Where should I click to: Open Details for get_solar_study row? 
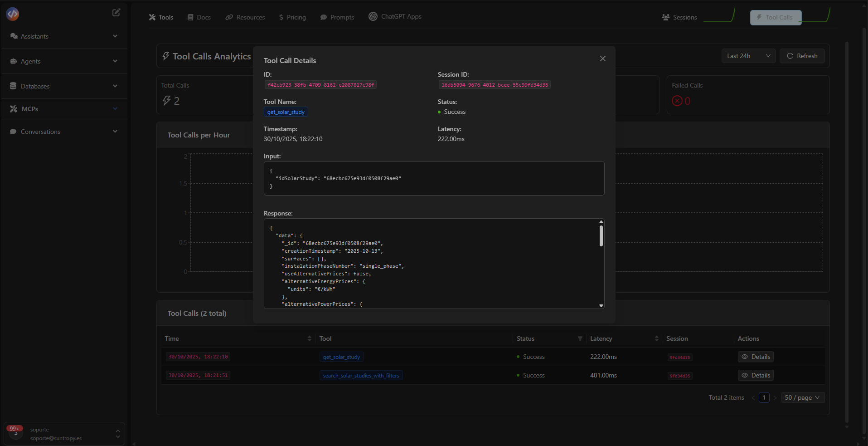point(756,357)
